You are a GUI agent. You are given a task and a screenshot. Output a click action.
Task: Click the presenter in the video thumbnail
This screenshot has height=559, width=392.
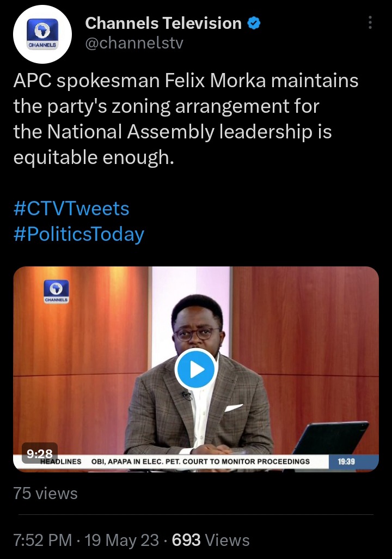[198, 374]
